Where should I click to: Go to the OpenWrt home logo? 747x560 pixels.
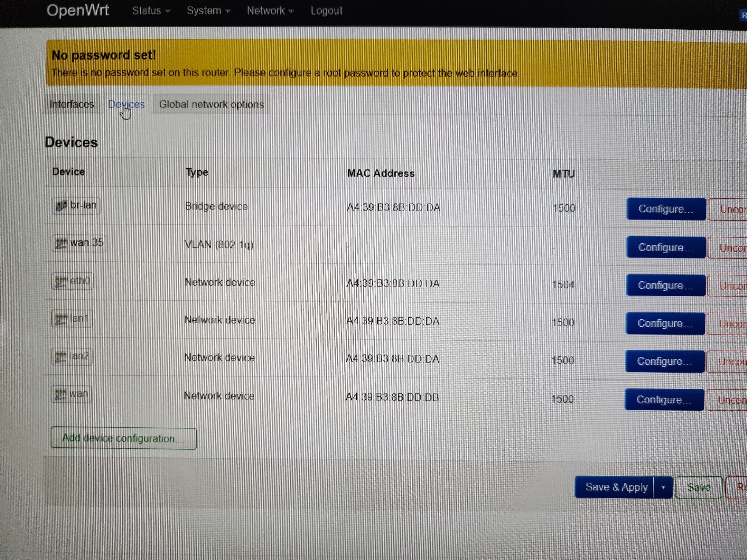(78, 10)
